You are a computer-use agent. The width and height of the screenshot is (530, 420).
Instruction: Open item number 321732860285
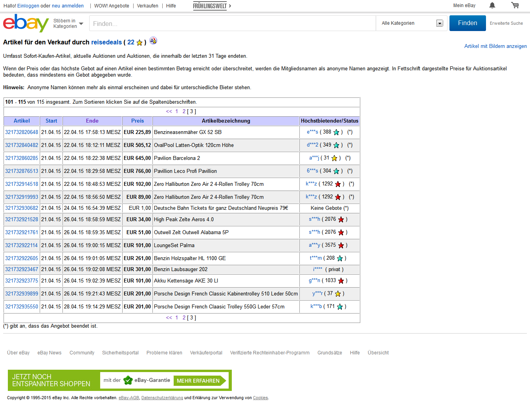coord(22,158)
